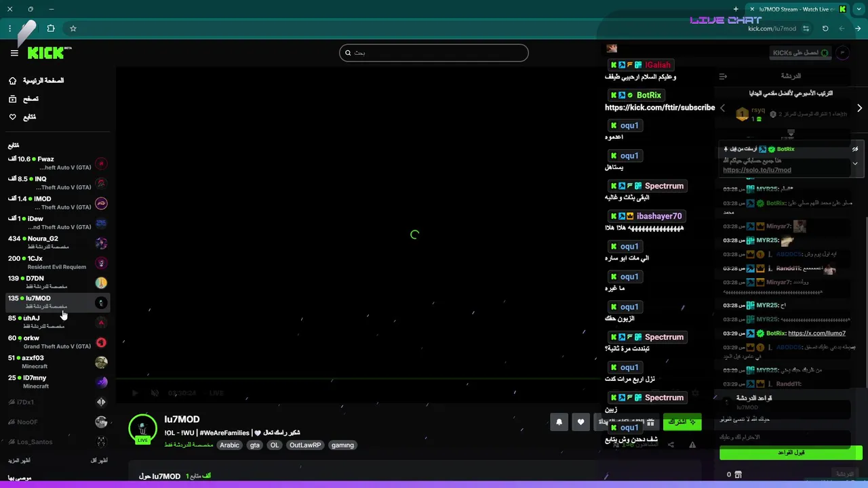Open tab search dropdown
The height and width of the screenshot is (488, 868).
858,9
